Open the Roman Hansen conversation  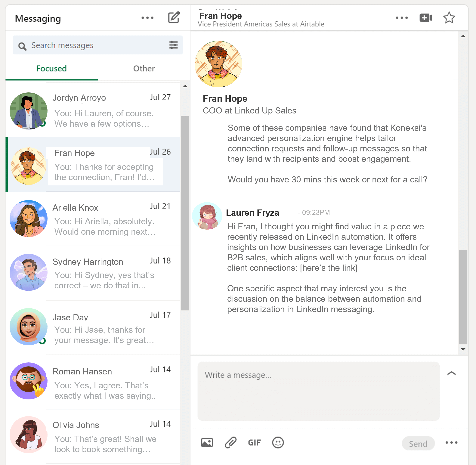(93, 382)
